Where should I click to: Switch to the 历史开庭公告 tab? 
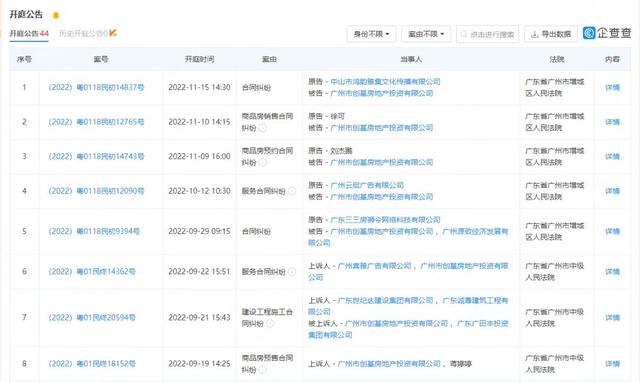tap(84, 33)
